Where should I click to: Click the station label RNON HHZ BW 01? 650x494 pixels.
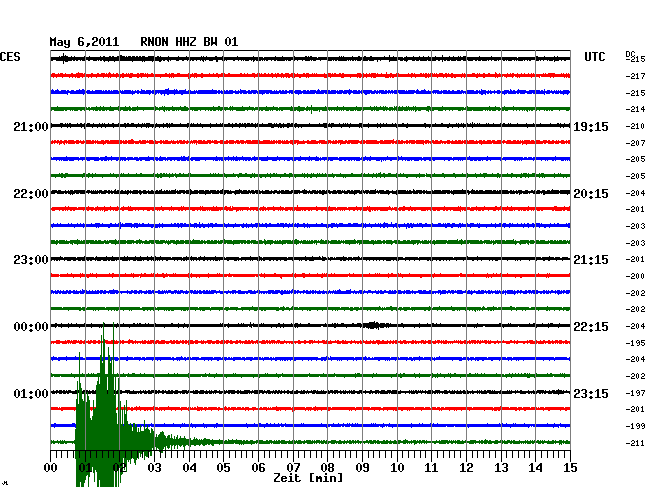(x=189, y=42)
